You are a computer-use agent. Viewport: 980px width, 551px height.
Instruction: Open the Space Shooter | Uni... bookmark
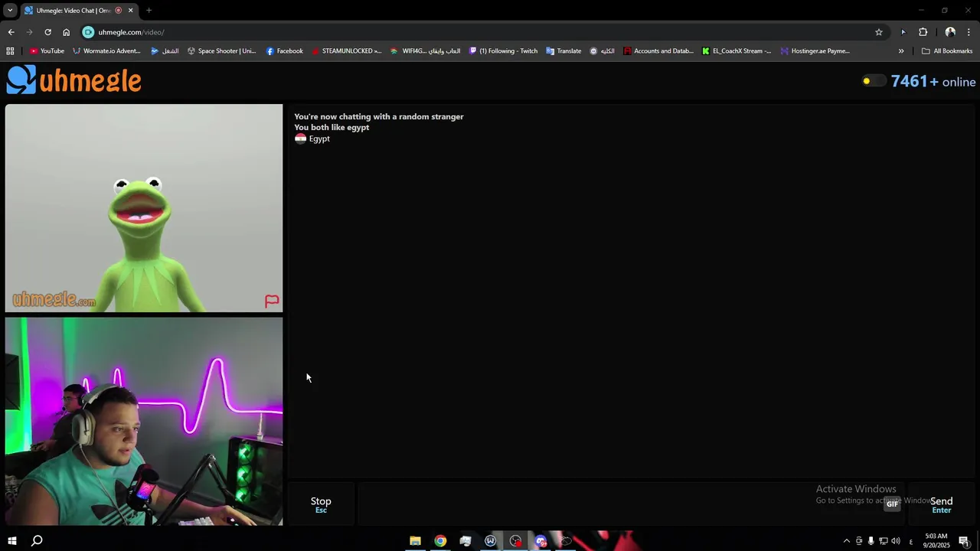pyautogui.click(x=222, y=51)
